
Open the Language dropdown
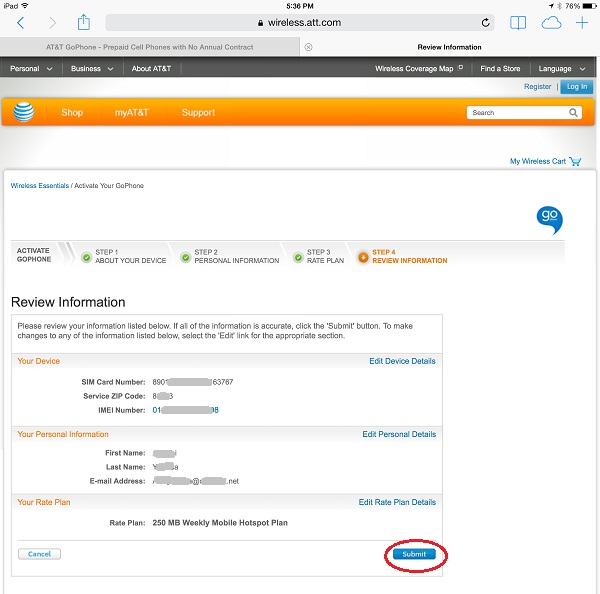[562, 69]
